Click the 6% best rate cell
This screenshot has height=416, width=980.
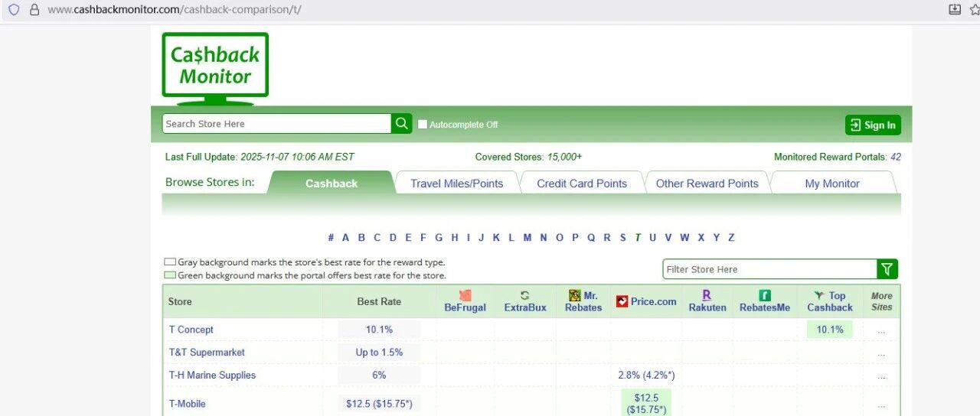pos(379,375)
